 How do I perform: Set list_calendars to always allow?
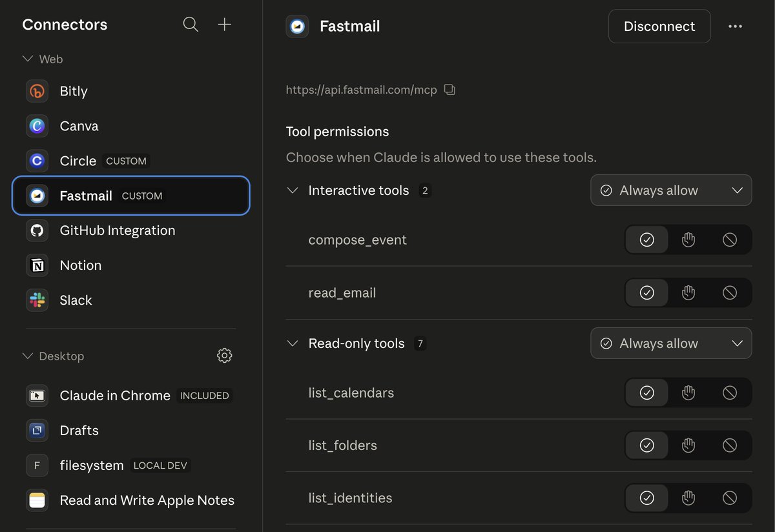[647, 393]
